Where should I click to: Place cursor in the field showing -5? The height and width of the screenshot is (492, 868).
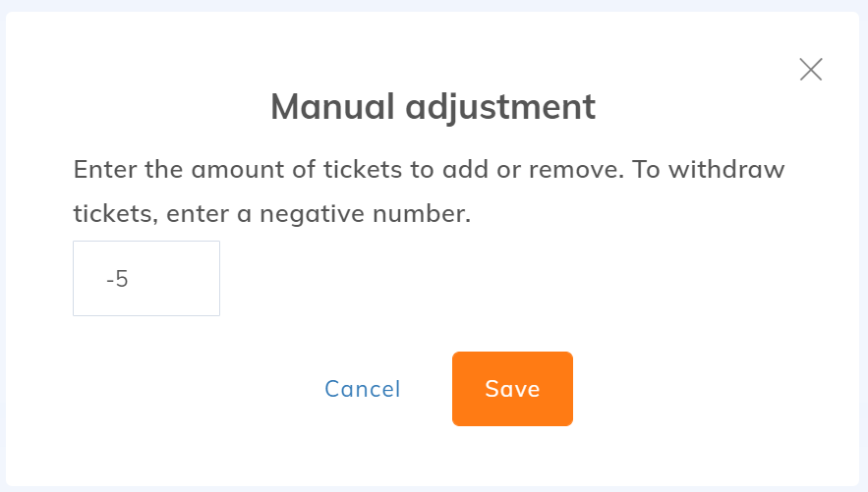(x=146, y=278)
